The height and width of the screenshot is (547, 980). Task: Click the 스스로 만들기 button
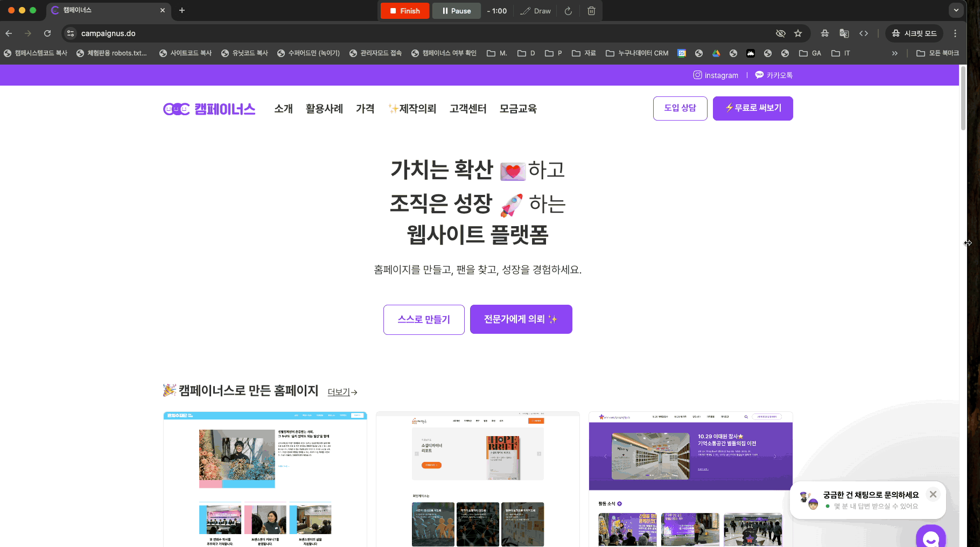click(x=424, y=319)
